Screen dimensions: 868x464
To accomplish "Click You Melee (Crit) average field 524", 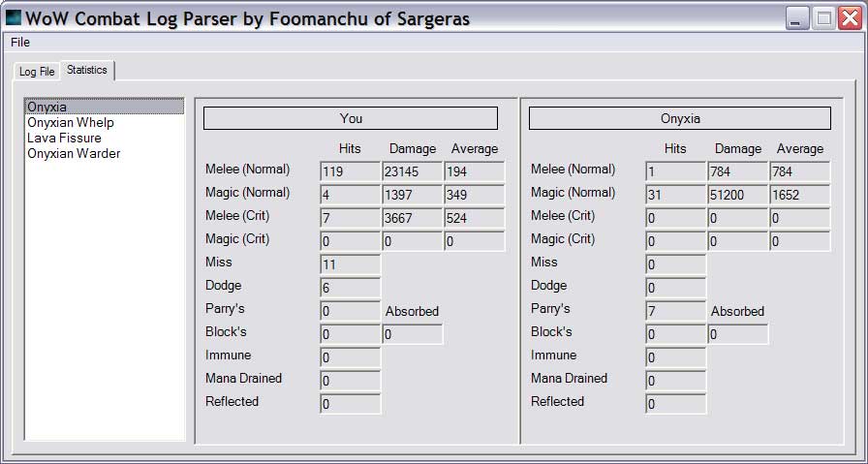I will coord(475,218).
